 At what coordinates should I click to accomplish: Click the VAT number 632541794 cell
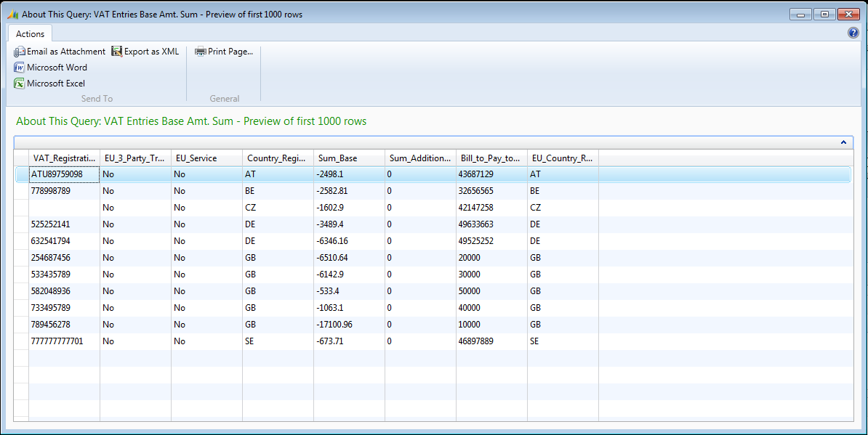coord(64,241)
